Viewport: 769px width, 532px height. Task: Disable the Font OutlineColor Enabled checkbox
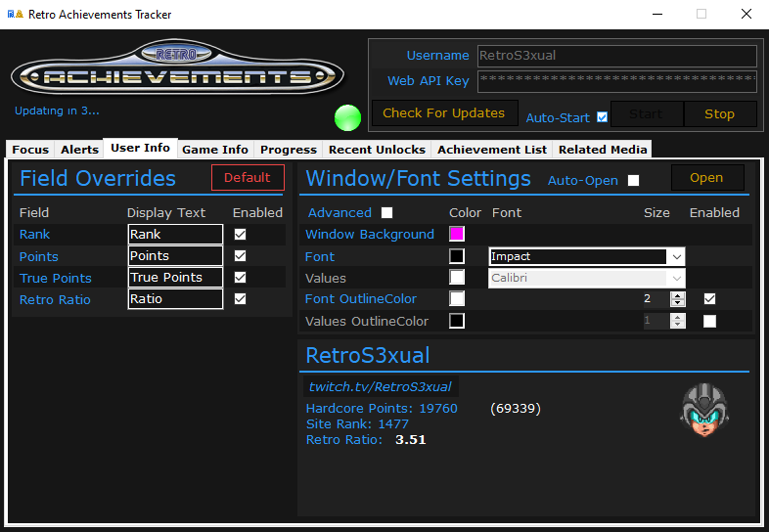point(709,299)
